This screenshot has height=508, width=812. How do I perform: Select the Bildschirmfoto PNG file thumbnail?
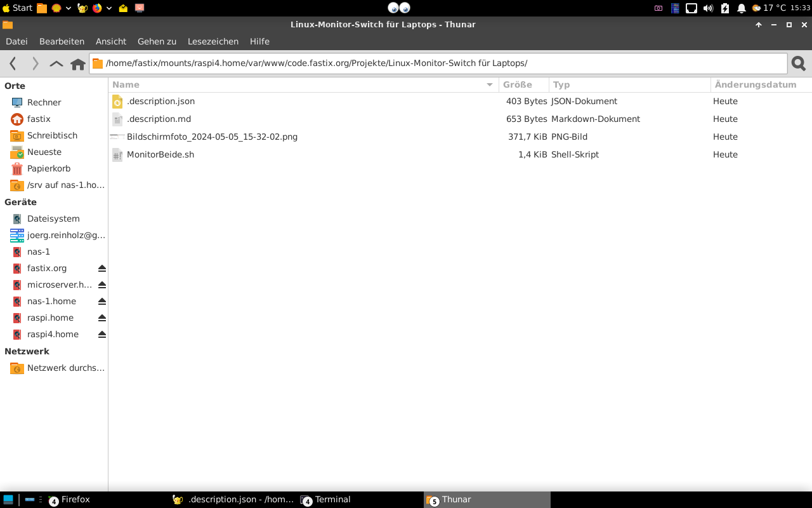[117, 137]
